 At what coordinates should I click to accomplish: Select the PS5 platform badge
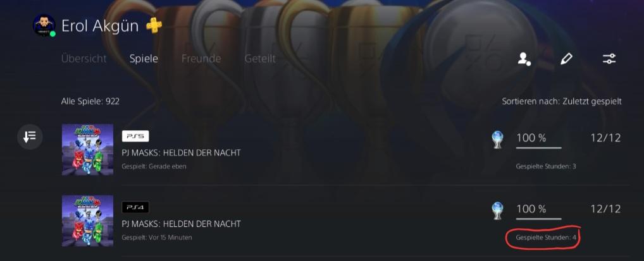point(135,137)
